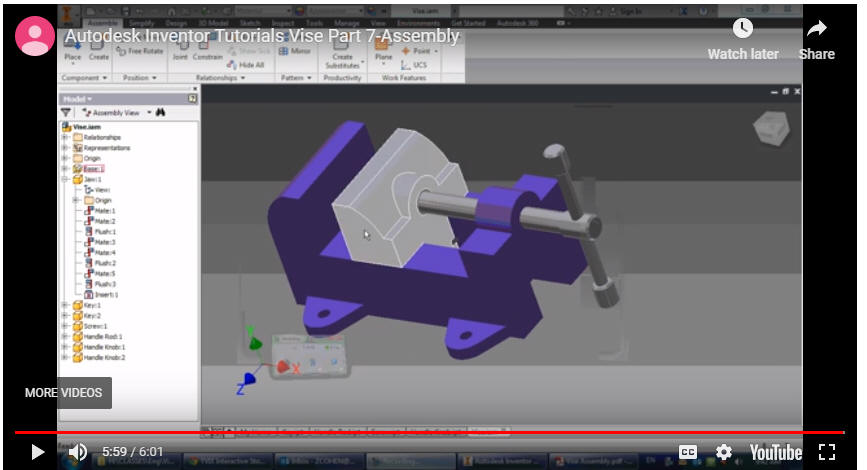Viewport: 867px width, 470px height.
Task: Click the video title link
Action: (262, 36)
